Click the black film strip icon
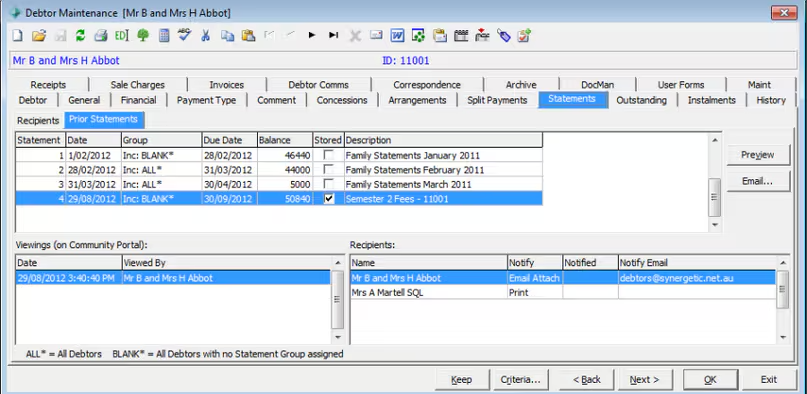The width and height of the screenshot is (807, 394). click(461, 35)
